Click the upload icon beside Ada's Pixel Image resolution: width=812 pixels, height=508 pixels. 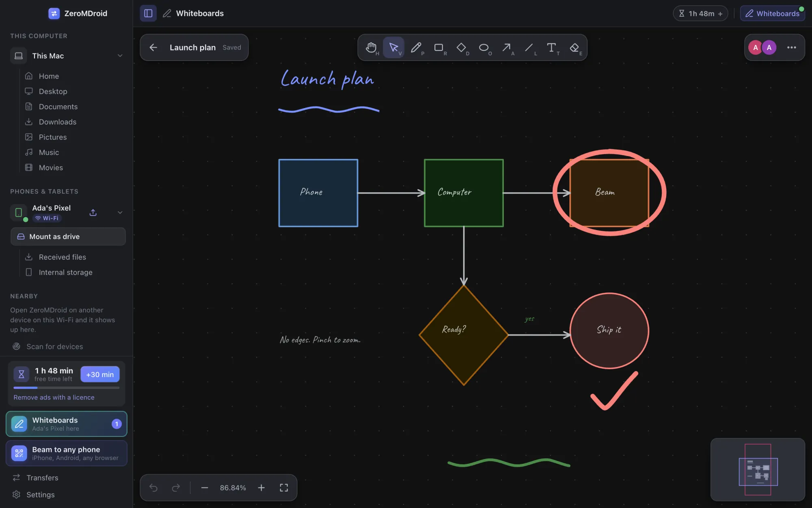pyautogui.click(x=93, y=213)
